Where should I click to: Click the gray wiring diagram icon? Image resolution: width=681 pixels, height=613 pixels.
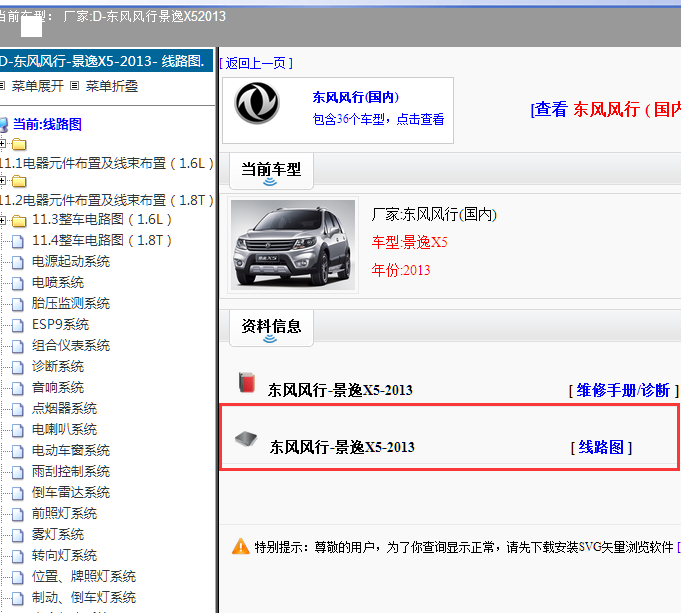[245, 439]
